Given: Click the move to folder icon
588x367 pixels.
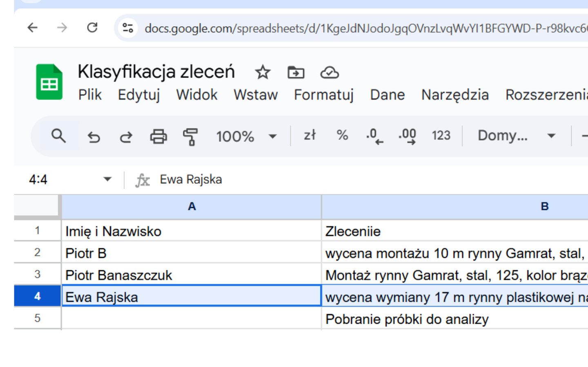Looking at the screenshot, I should click(296, 73).
